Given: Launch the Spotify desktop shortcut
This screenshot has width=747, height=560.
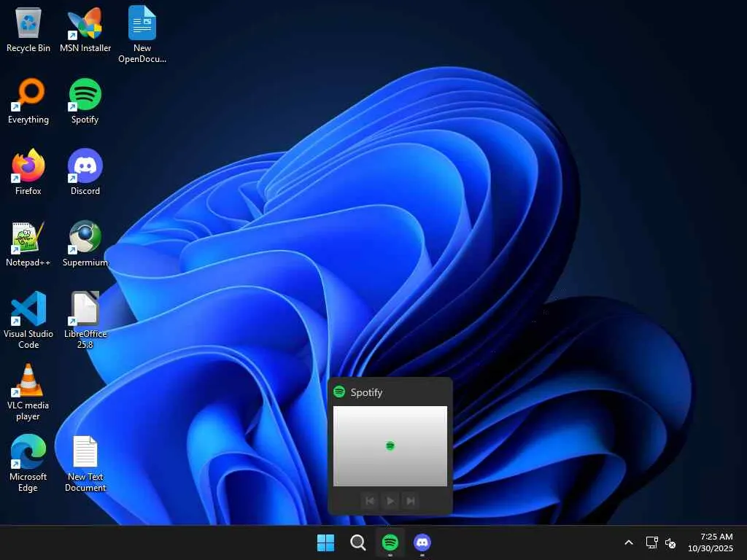Looking at the screenshot, I should (85, 101).
